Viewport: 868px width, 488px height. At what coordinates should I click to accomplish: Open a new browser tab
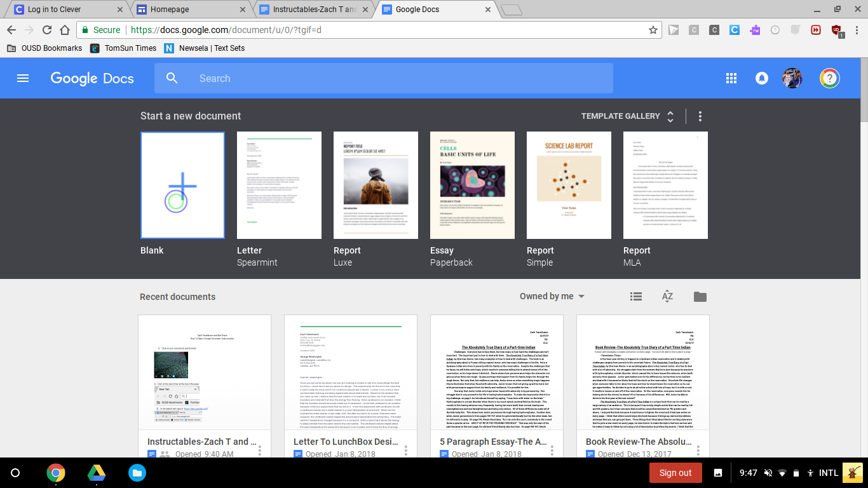point(511,10)
